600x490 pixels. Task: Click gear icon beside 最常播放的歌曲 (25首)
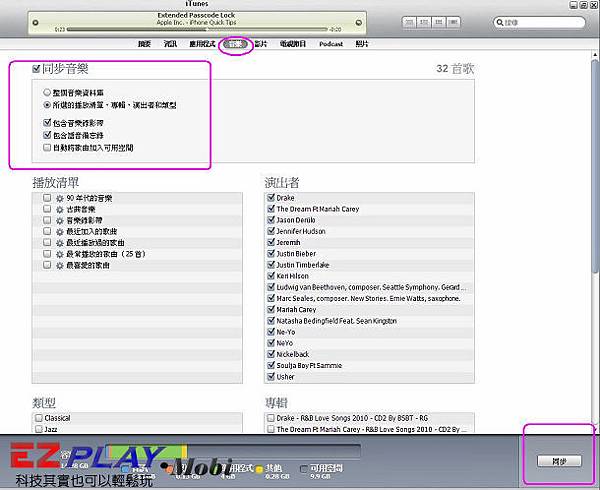[x=60, y=254]
